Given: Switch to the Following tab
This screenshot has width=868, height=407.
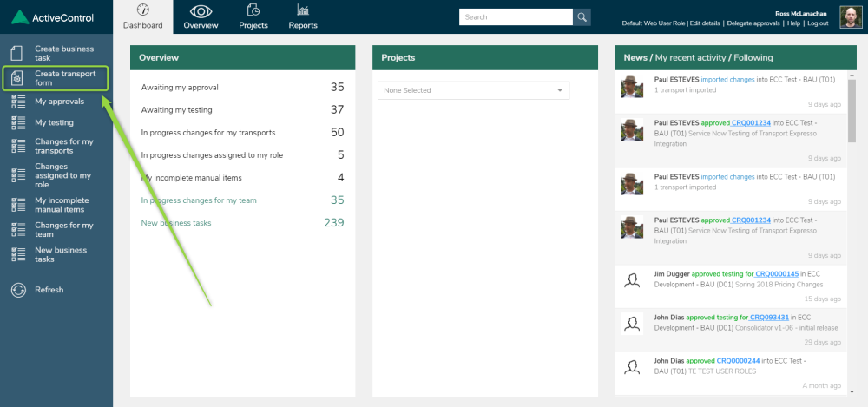Looking at the screenshot, I should click(753, 57).
